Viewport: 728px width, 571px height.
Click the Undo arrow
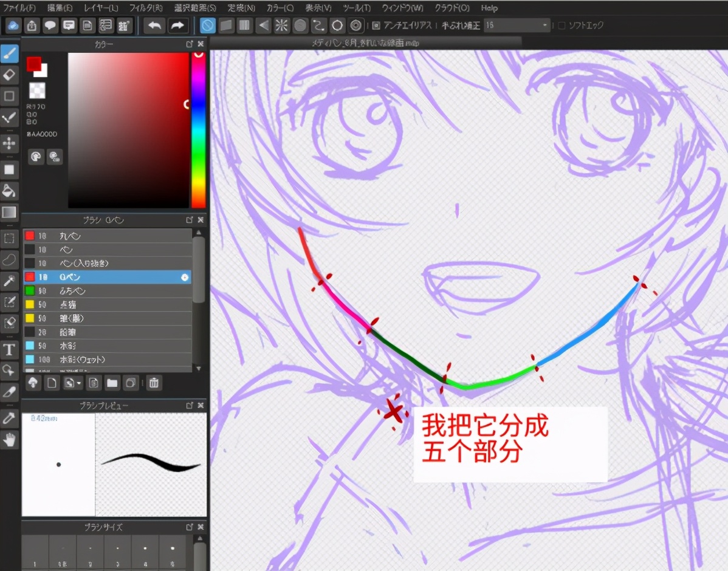(x=154, y=26)
